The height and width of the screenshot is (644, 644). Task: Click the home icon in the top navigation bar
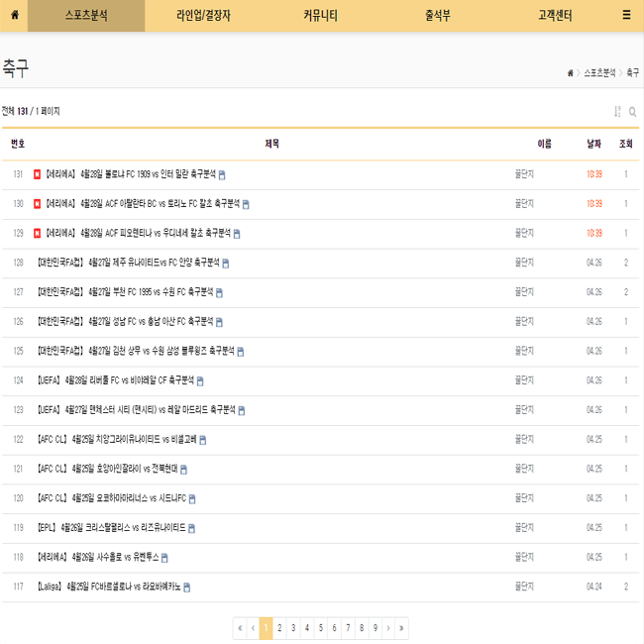[14, 16]
